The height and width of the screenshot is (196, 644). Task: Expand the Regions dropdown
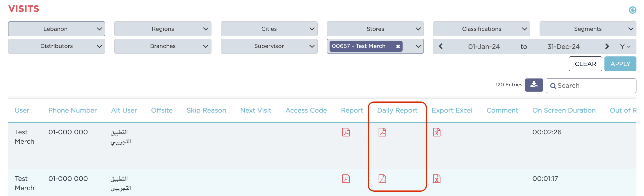pyautogui.click(x=163, y=29)
